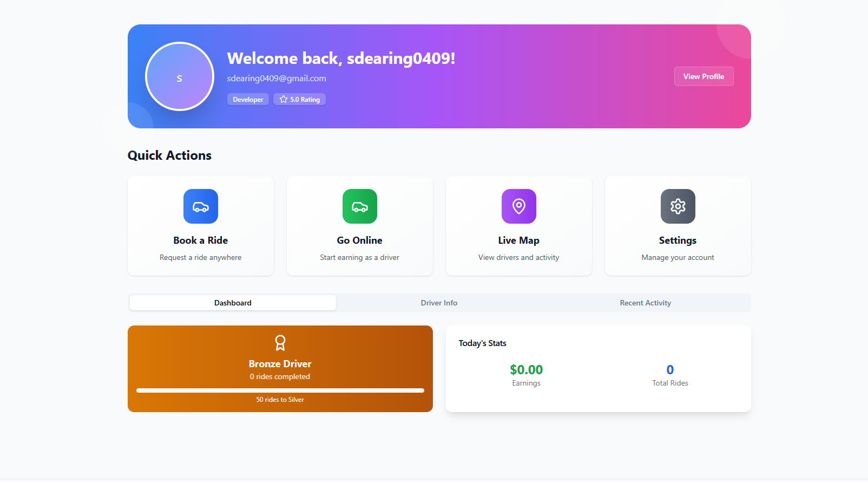Screen dimensions: 868x482
Task: Click the purple Live Map pin icon
Action: [x=519, y=206]
